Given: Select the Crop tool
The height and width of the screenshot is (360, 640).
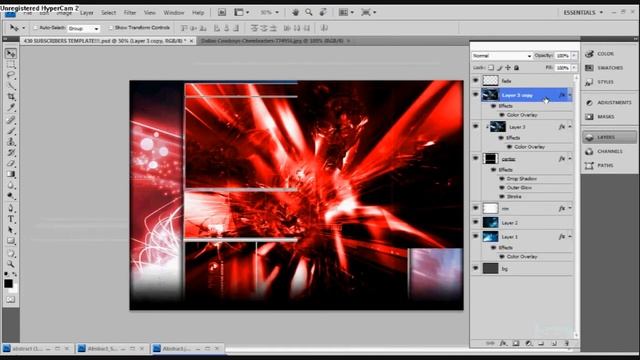Looking at the screenshot, I should (11, 97).
